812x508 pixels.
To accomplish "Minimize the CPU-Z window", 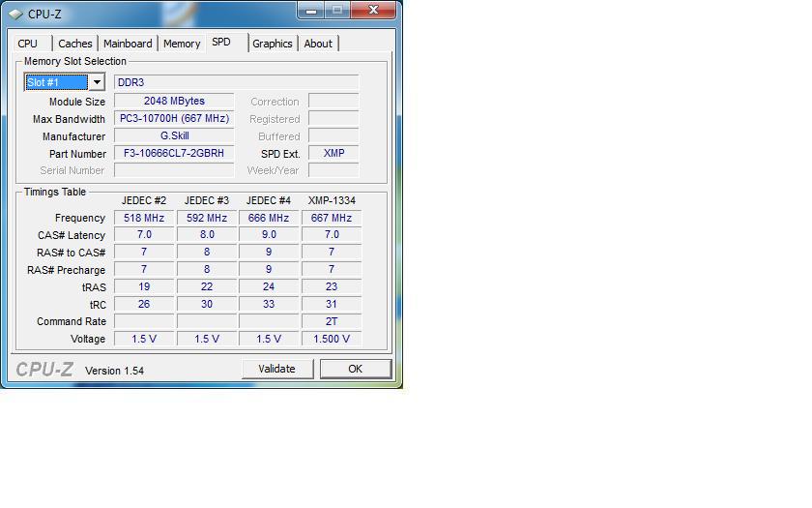I will [311, 11].
